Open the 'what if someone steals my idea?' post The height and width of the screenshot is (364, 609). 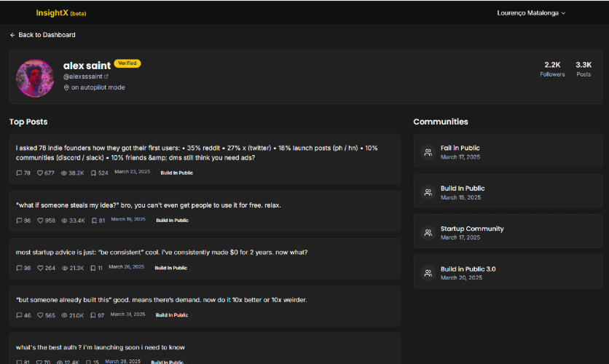(205, 212)
